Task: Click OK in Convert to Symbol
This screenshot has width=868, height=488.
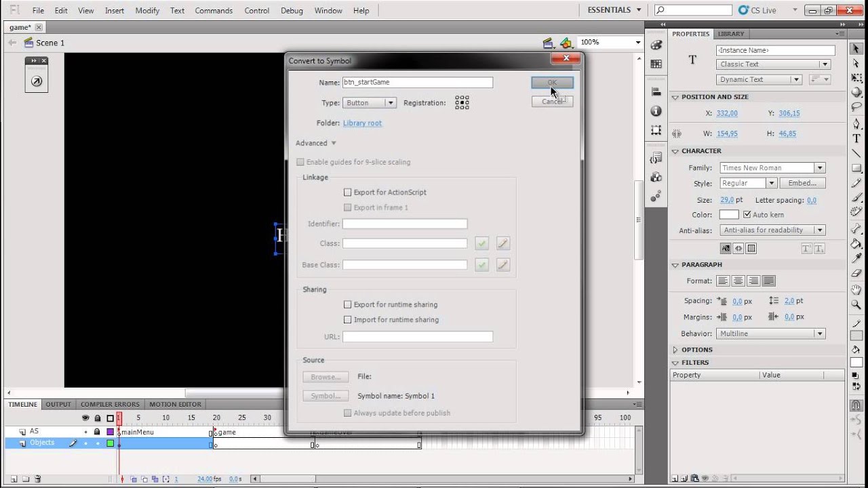Action: tap(552, 83)
